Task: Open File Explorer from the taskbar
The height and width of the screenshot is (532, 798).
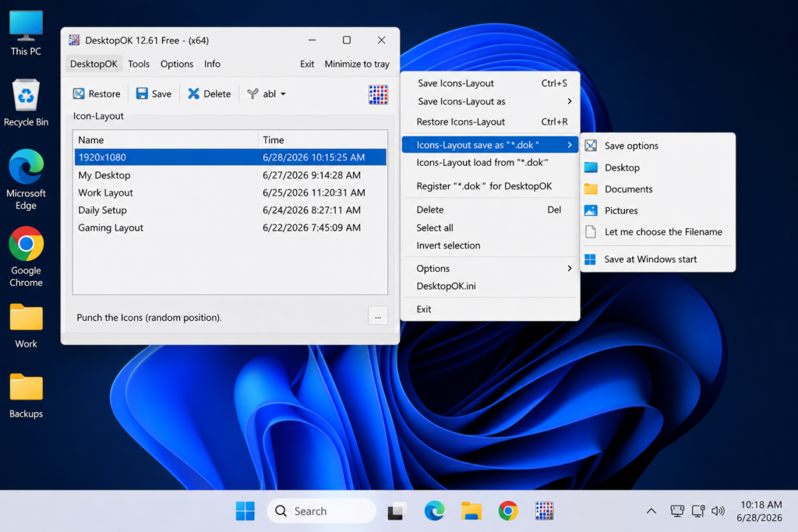Action: click(471, 511)
